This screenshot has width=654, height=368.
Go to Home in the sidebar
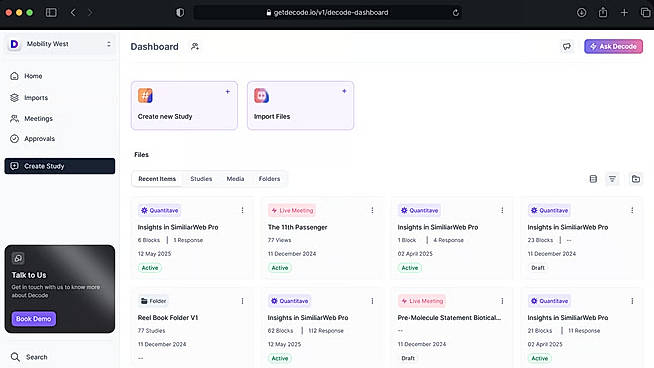click(x=33, y=76)
